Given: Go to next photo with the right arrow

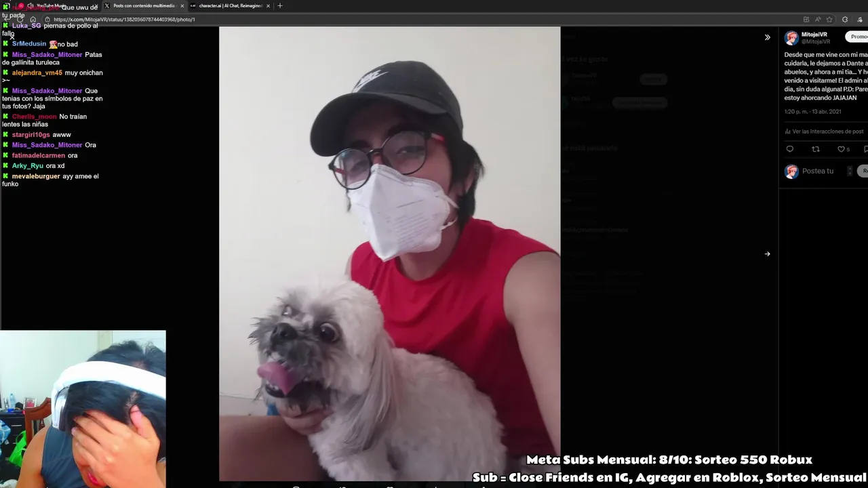Looking at the screenshot, I should pos(767,254).
